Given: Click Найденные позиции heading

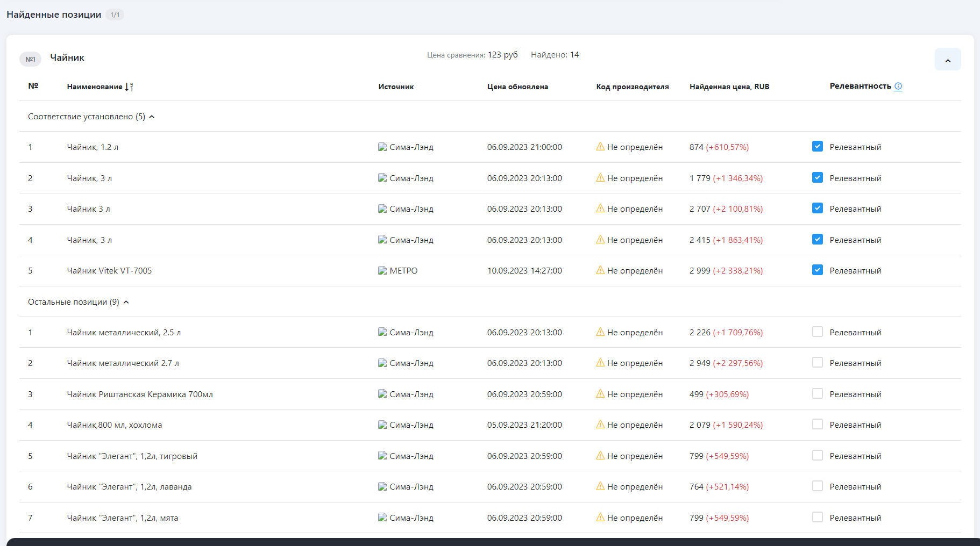Looking at the screenshot, I should [x=54, y=15].
